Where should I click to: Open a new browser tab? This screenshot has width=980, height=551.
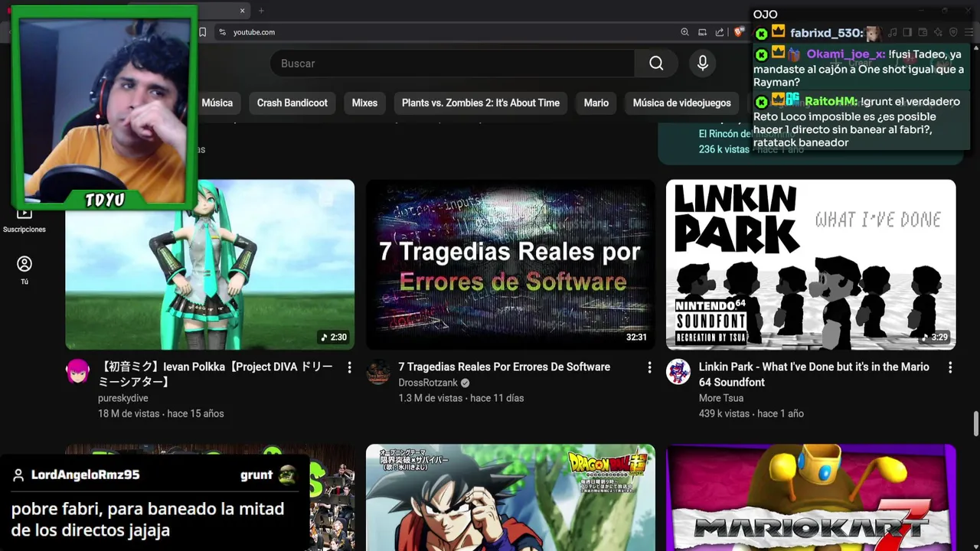(x=261, y=11)
